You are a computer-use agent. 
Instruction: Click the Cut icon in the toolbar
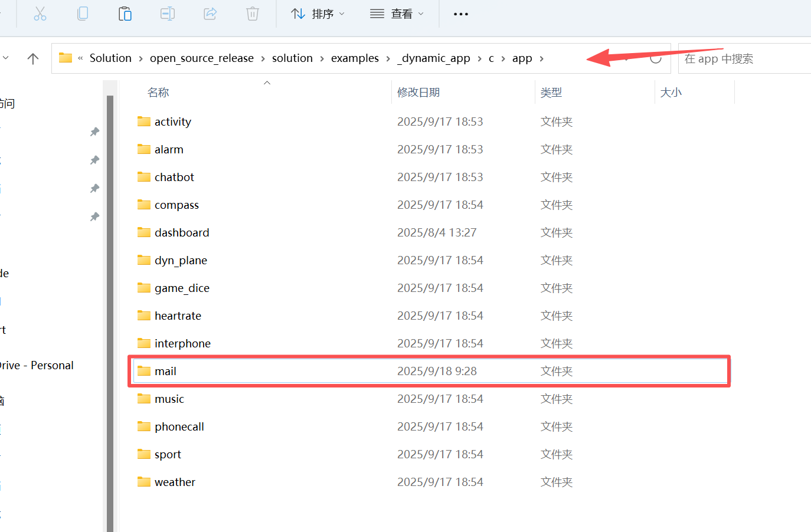pos(40,14)
